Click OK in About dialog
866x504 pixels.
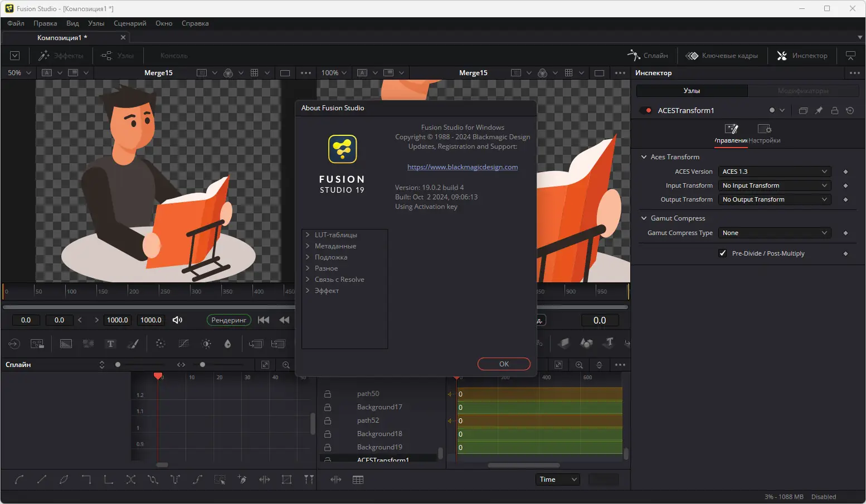tap(504, 364)
